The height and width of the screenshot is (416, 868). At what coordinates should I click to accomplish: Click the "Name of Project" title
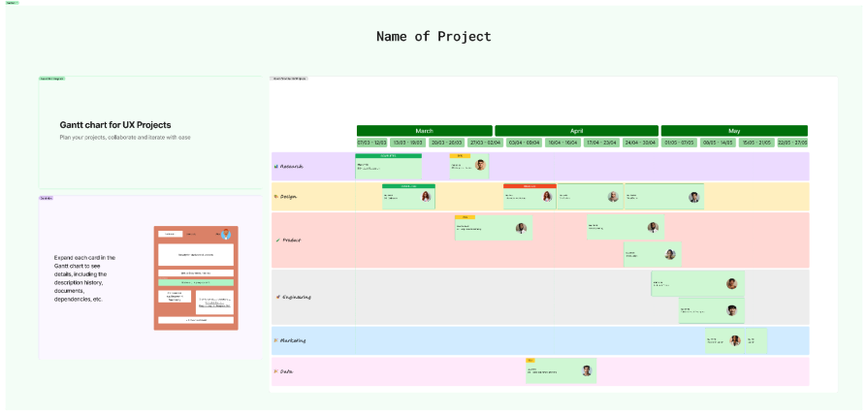(x=434, y=36)
